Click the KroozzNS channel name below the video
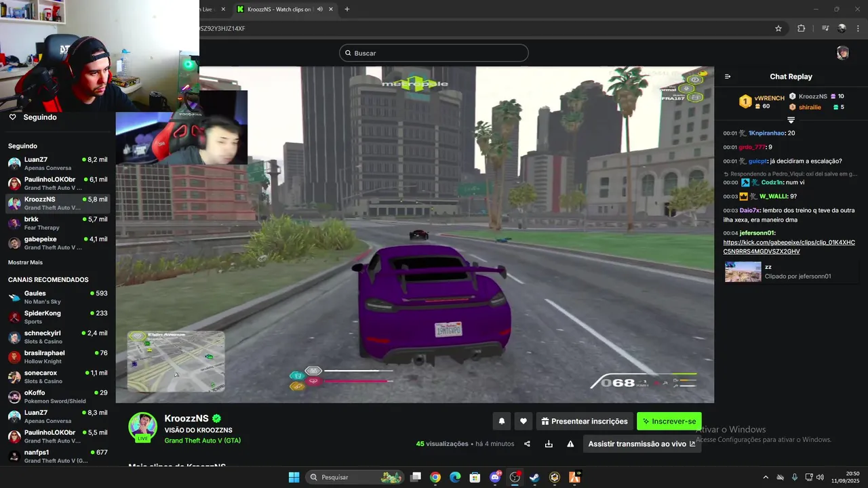This screenshot has height=488, width=868. 186,418
